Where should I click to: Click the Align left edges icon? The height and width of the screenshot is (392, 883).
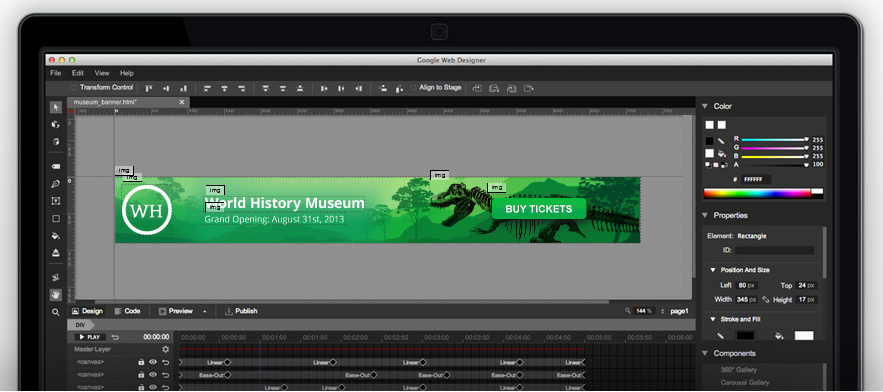pyautogui.click(x=207, y=88)
